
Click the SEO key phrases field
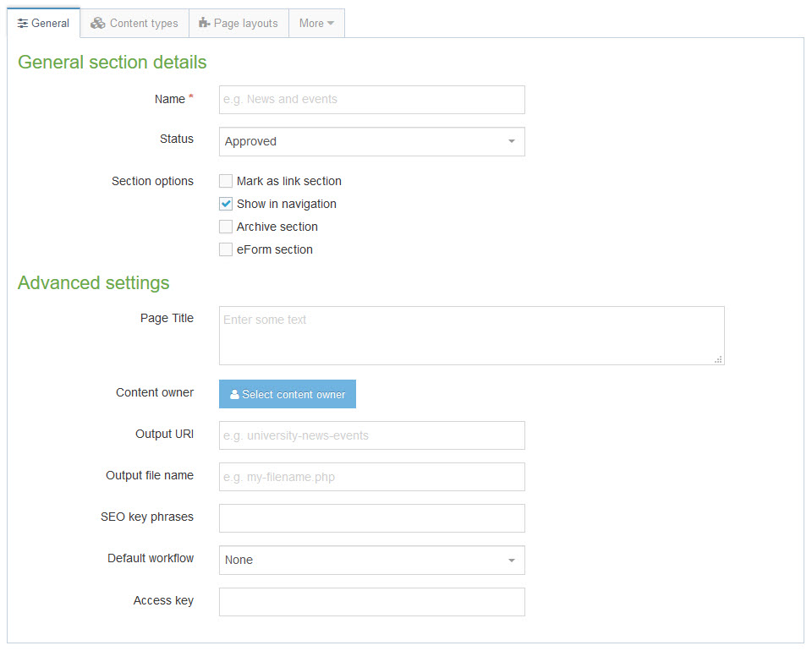point(371,517)
